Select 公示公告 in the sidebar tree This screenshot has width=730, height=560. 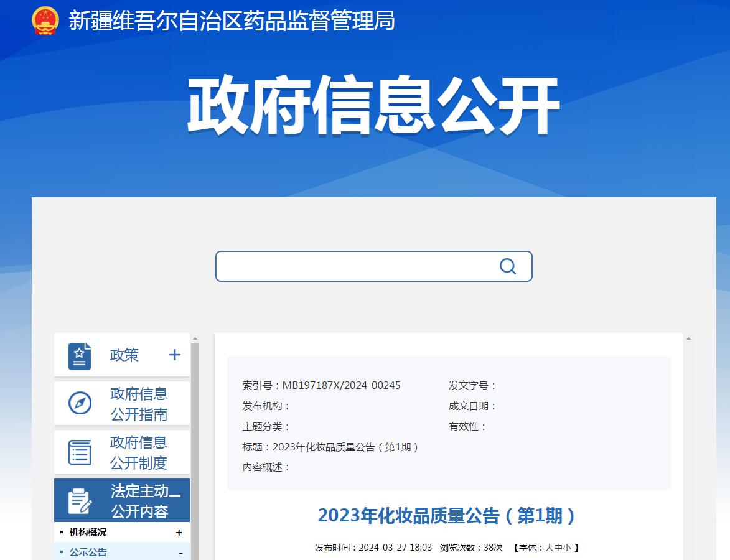88,553
